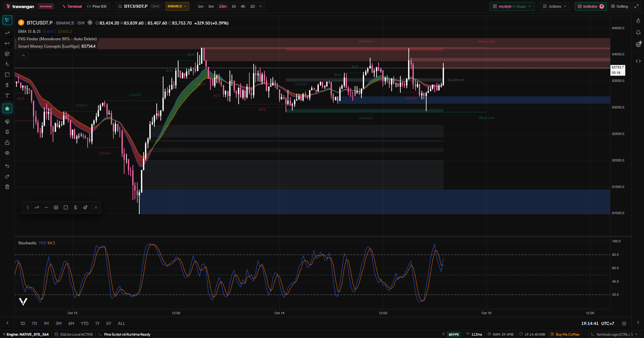The width and height of the screenshot is (644, 338).
Task: Select the horizontal measure arrow tool in sidebar
Action: pyautogui.click(x=7, y=44)
